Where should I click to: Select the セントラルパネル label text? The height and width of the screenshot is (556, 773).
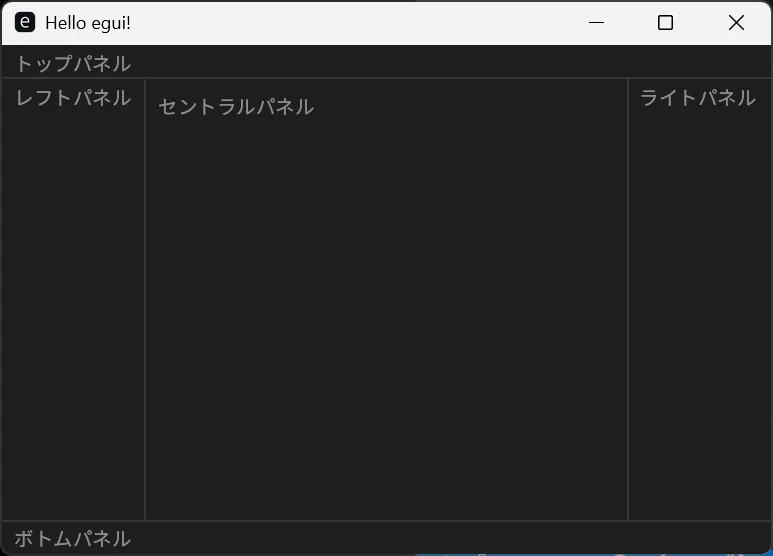coord(236,106)
